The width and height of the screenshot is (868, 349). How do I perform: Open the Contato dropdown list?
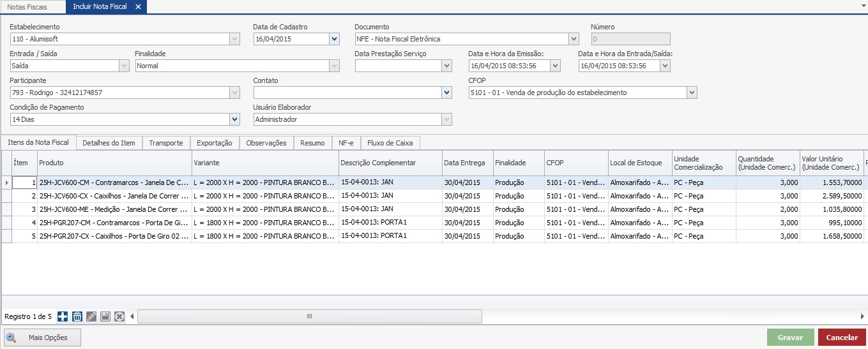[x=446, y=93]
